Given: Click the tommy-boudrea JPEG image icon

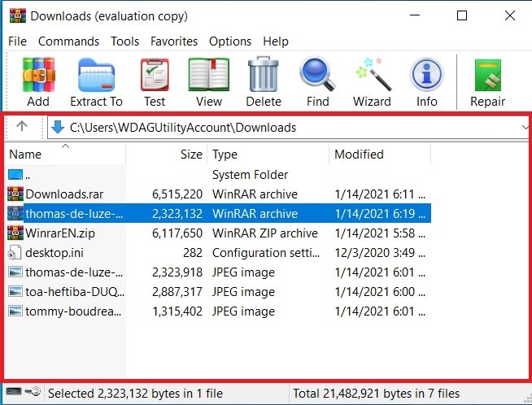Looking at the screenshot, I should click(15, 311).
